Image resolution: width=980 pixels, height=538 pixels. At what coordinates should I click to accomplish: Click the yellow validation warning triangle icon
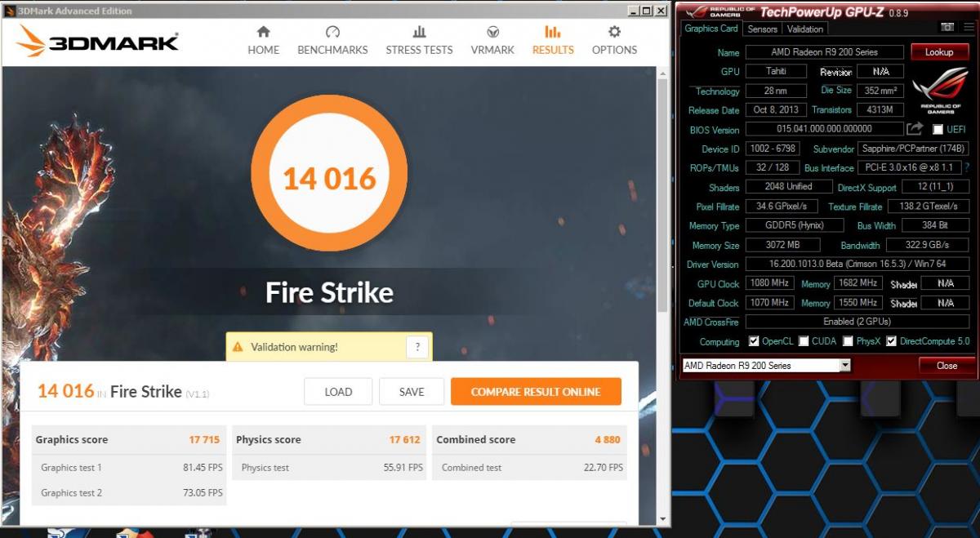pyautogui.click(x=238, y=347)
